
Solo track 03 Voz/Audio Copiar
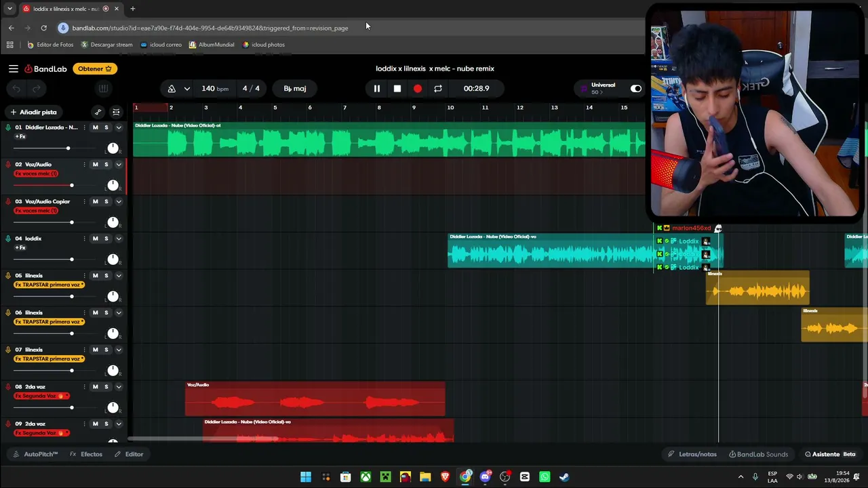tap(106, 201)
